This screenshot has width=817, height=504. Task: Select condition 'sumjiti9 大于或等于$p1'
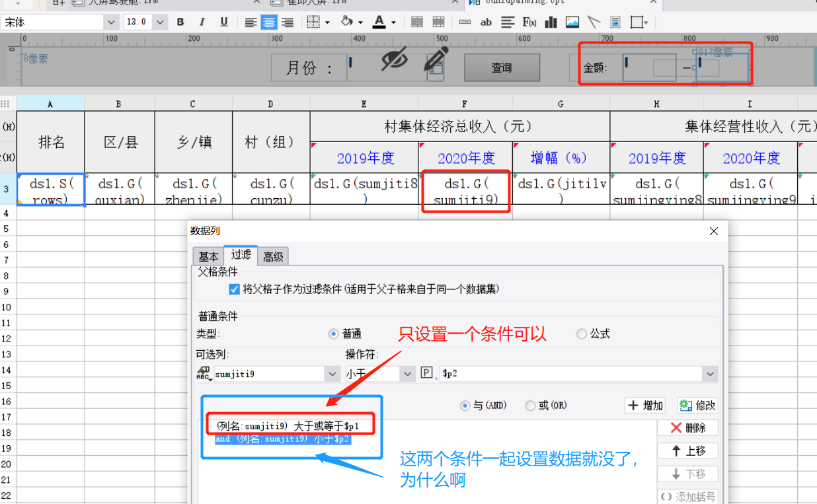(288, 427)
